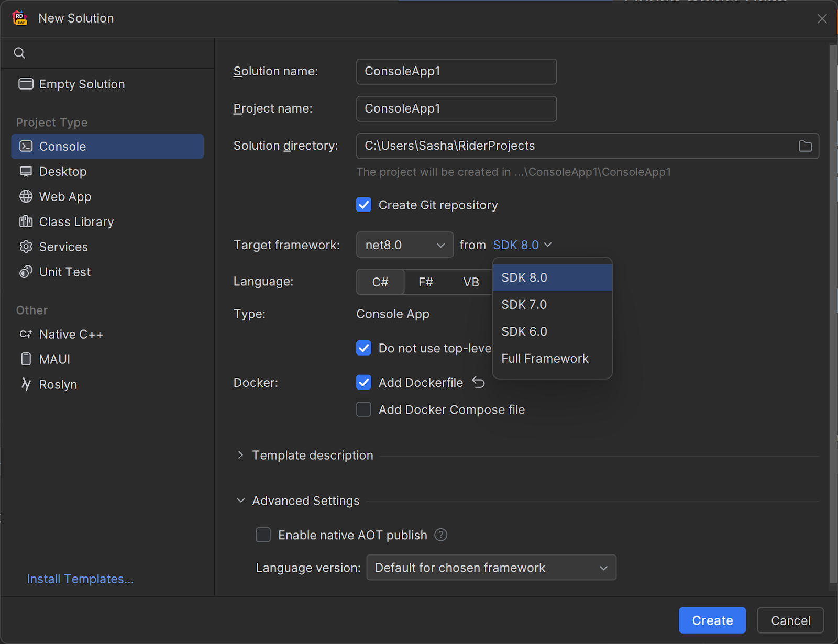Click the Roslyn icon
Screen dimensions: 838x644
click(26, 384)
